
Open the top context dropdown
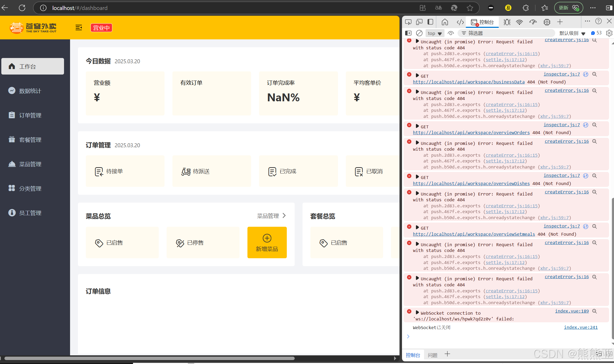pos(435,33)
